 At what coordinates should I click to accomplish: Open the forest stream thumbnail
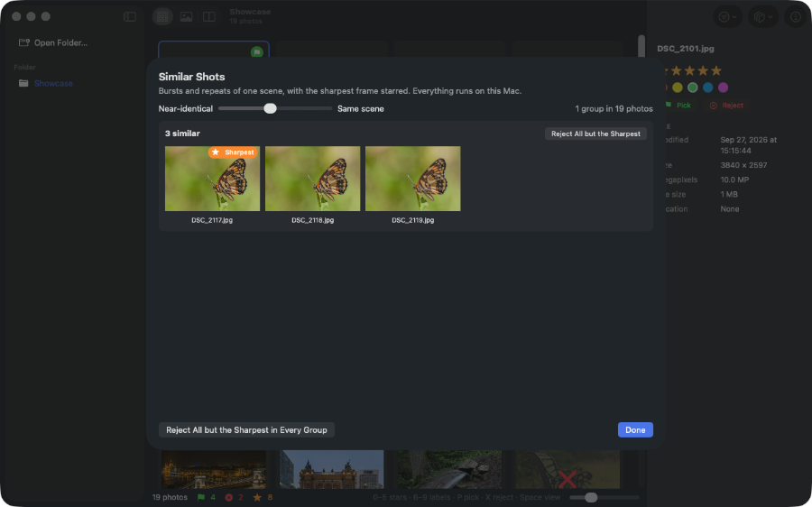click(x=449, y=469)
